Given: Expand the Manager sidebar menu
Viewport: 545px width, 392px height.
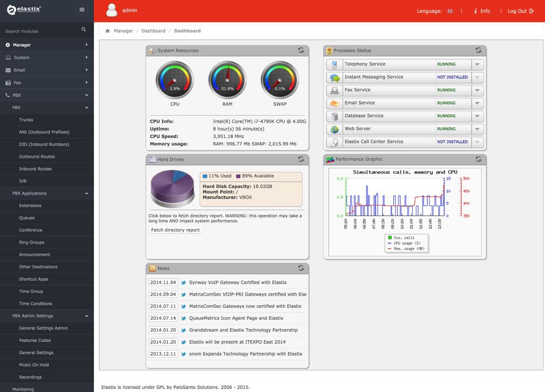Looking at the screenshot, I should pos(47,45).
